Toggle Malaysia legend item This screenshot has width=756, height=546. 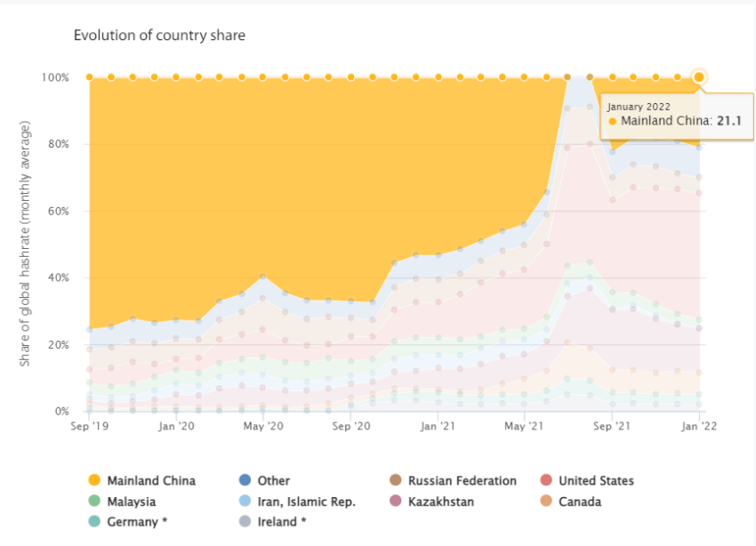click(123, 502)
